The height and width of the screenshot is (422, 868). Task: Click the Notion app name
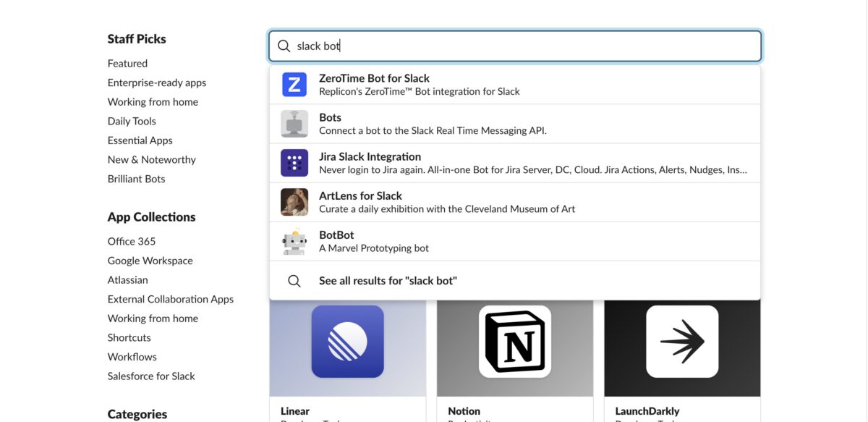tap(464, 411)
